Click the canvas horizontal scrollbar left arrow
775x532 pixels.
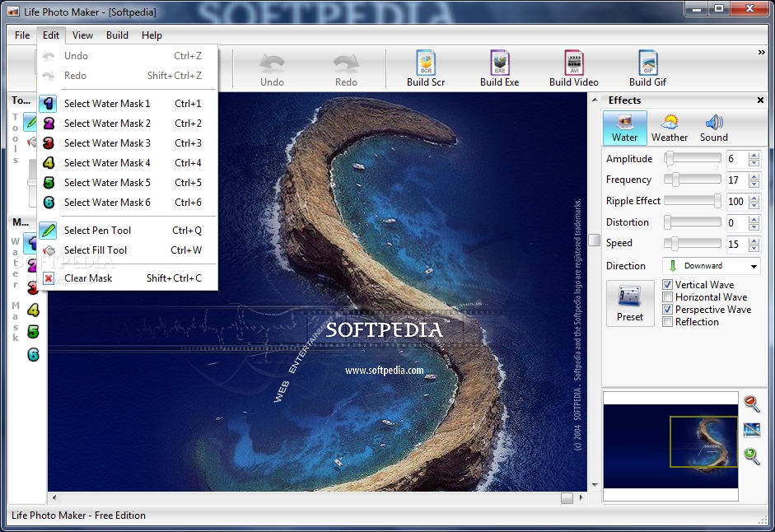click(54, 498)
